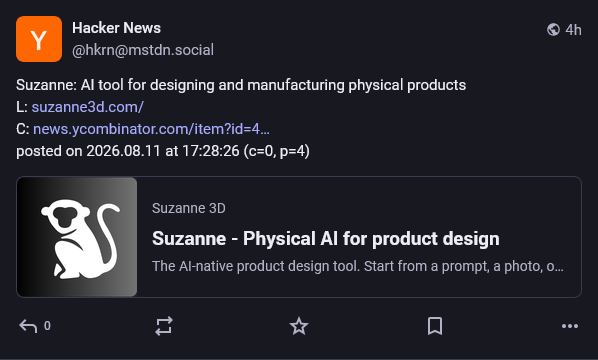Click the Suzanne 3D site name label
The height and width of the screenshot is (360, 598).
[189, 208]
